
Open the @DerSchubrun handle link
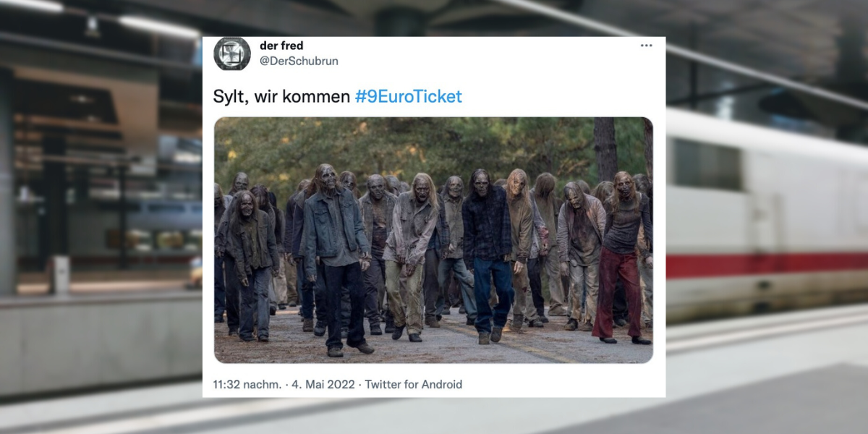coord(299,61)
